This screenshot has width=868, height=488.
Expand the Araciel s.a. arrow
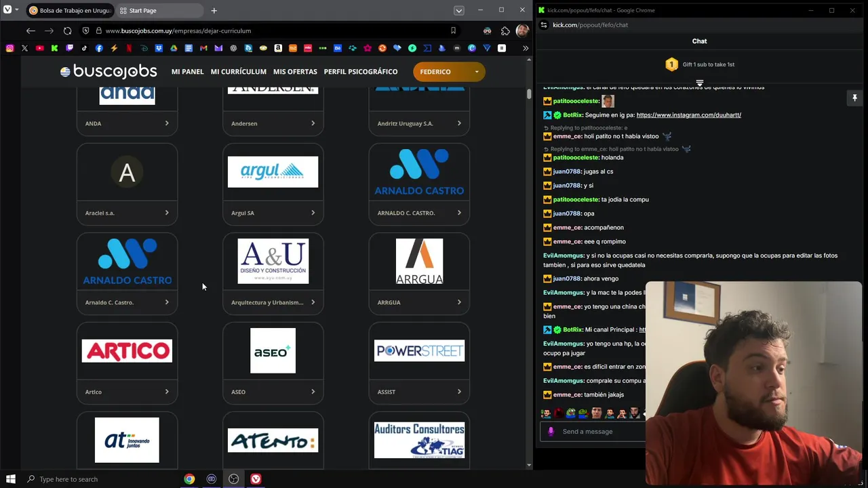pos(167,213)
